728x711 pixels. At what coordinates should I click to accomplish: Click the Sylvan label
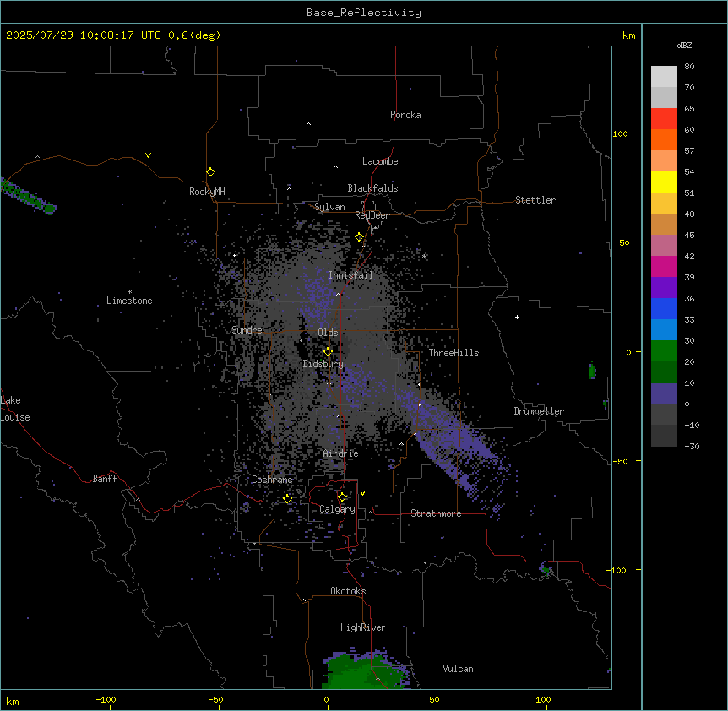click(329, 207)
